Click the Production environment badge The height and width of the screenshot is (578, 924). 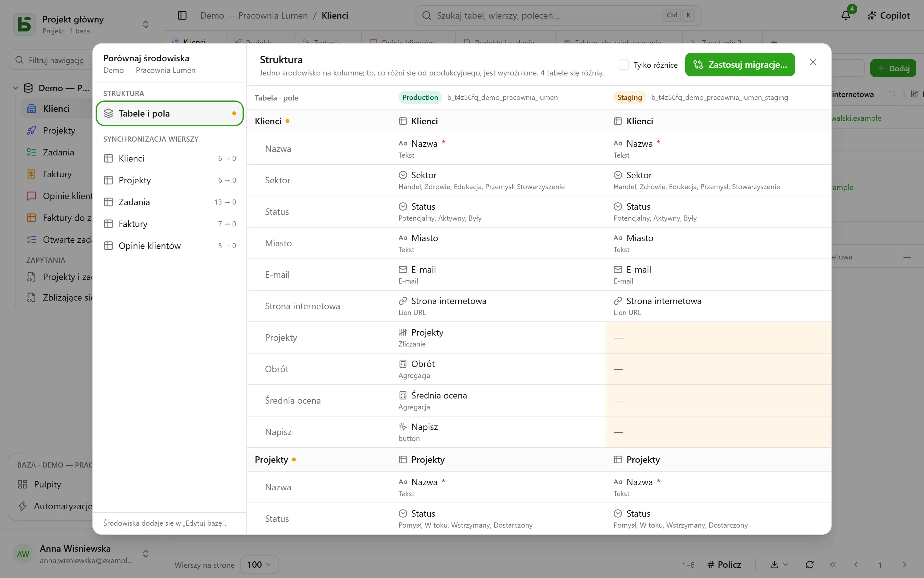tap(420, 98)
